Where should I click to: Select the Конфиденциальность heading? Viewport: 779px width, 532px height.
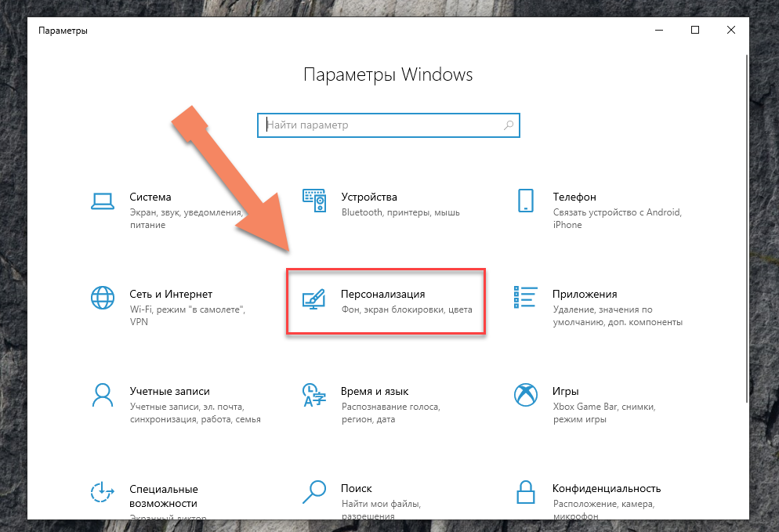pos(607,488)
